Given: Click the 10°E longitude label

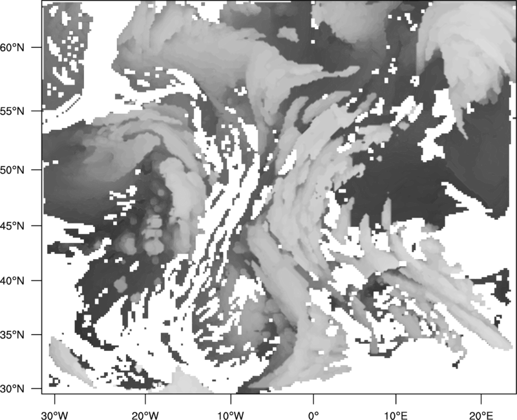Looking at the screenshot, I should click(x=396, y=415).
